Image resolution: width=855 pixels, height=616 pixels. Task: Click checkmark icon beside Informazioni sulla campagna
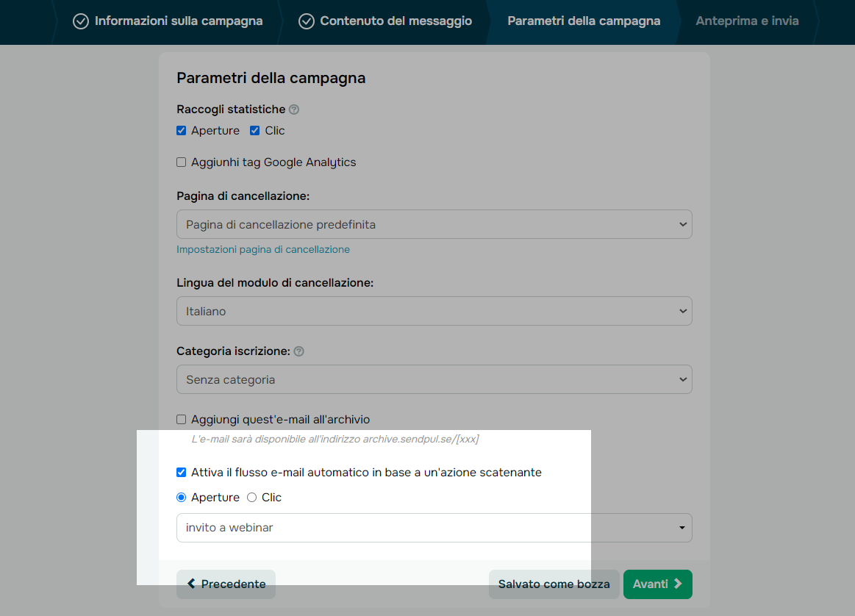(x=81, y=21)
